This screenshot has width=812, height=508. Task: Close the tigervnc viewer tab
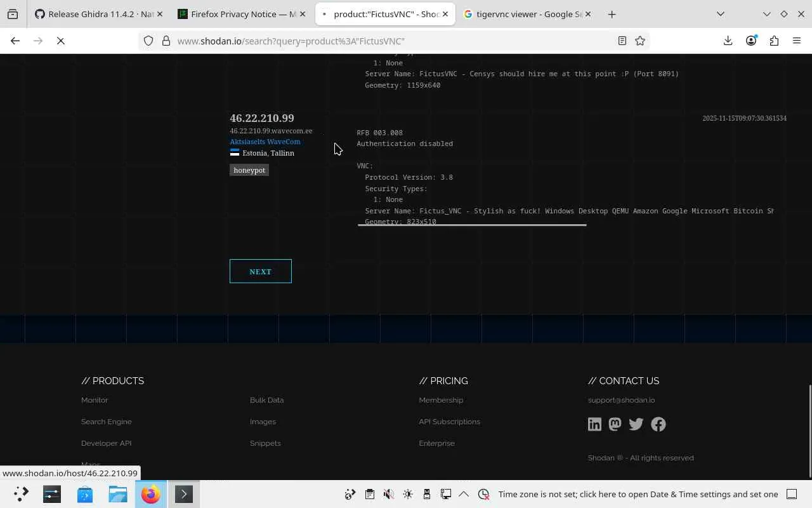(589, 14)
